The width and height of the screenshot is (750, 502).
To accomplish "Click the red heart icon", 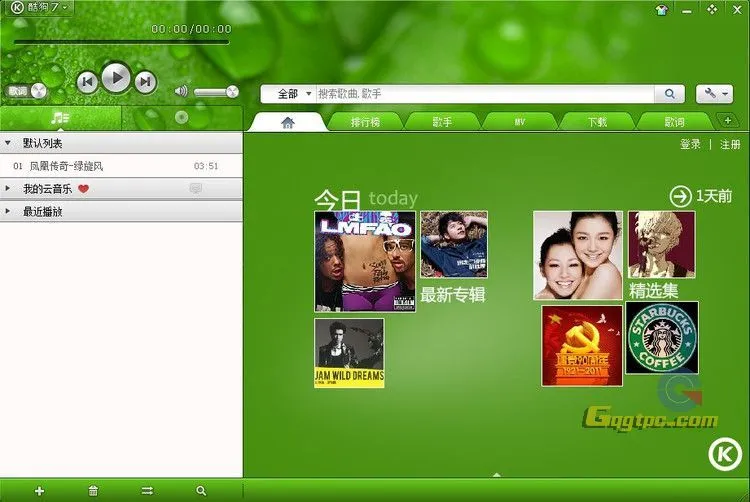I will [x=83, y=189].
